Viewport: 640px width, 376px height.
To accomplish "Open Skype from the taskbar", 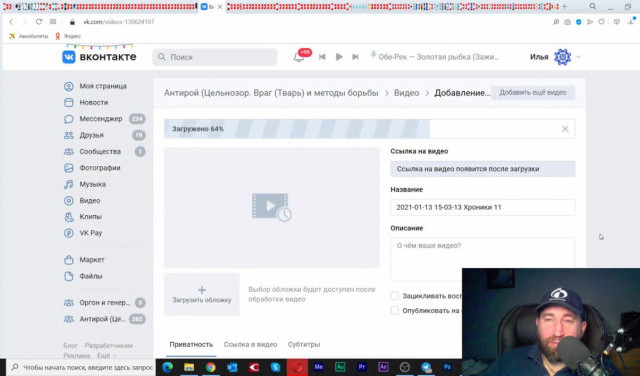I will 276,367.
